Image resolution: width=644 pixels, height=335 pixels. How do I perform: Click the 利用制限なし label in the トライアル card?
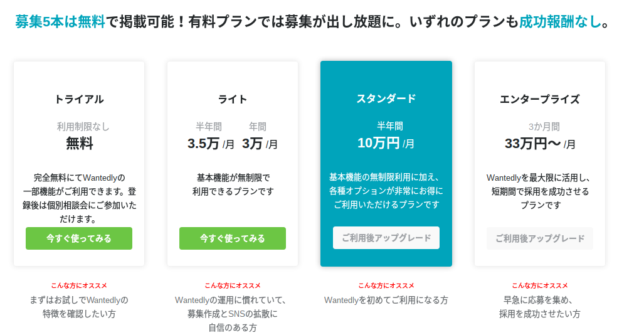coord(83,127)
